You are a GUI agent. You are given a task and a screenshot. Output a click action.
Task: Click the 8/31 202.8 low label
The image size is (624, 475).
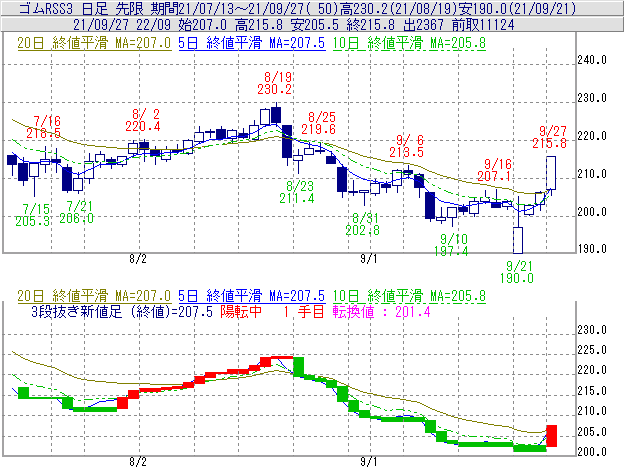(x=363, y=224)
